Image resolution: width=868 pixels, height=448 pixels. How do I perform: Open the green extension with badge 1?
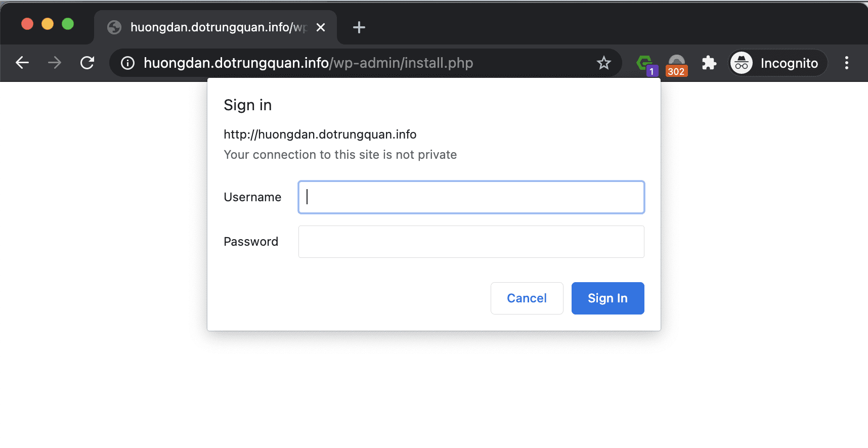pos(644,63)
